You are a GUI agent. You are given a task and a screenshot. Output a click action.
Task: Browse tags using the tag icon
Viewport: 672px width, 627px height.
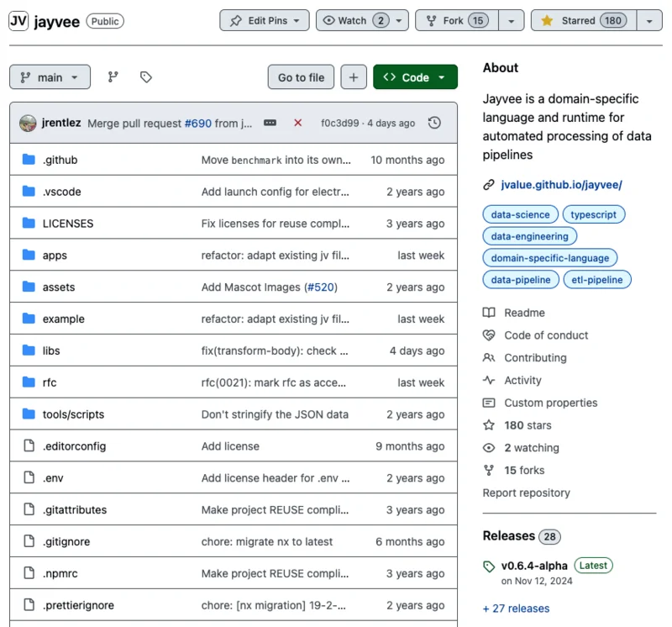(x=144, y=76)
